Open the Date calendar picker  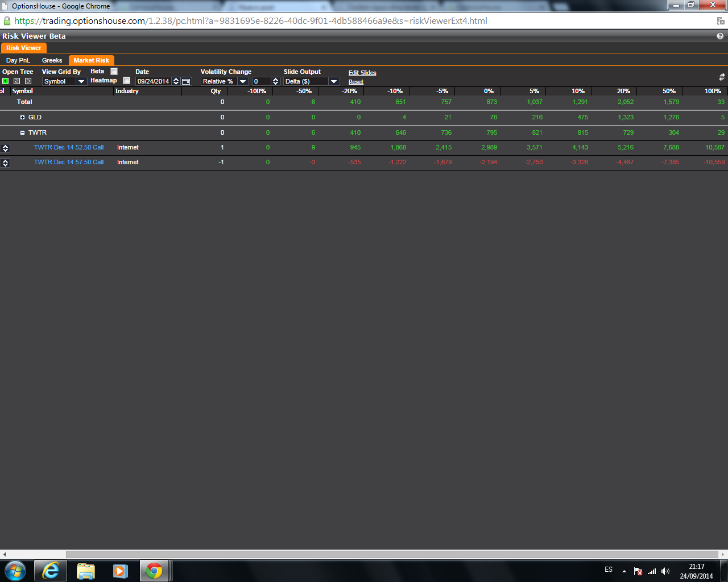pos(187,81)
